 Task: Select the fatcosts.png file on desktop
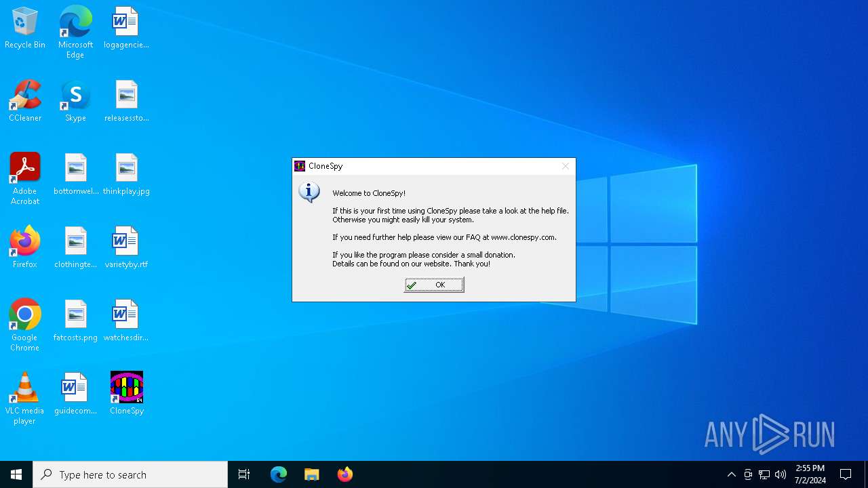(76, 321)
